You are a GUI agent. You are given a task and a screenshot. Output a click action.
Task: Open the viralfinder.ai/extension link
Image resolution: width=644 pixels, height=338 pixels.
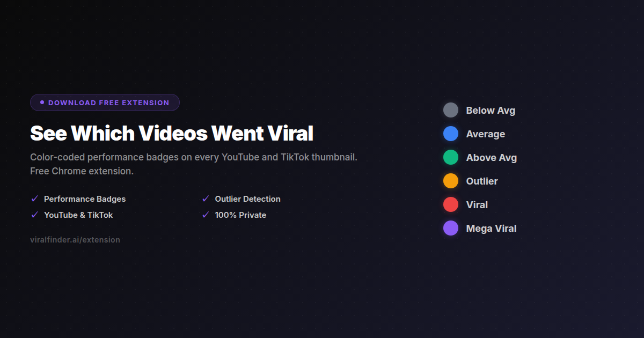[75, 240]
